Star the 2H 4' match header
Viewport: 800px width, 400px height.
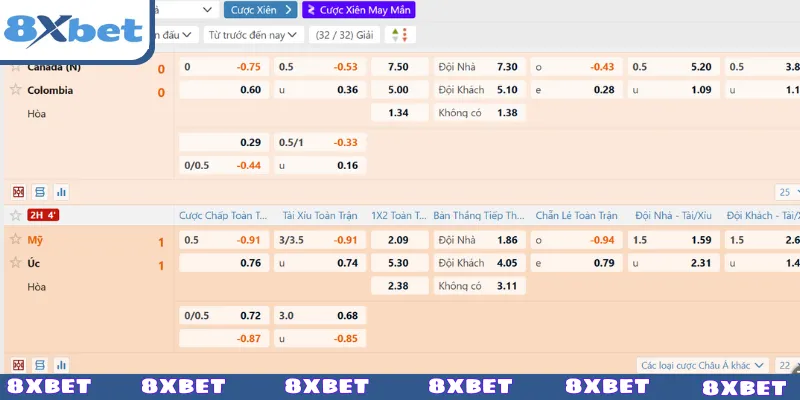(15, 215)
